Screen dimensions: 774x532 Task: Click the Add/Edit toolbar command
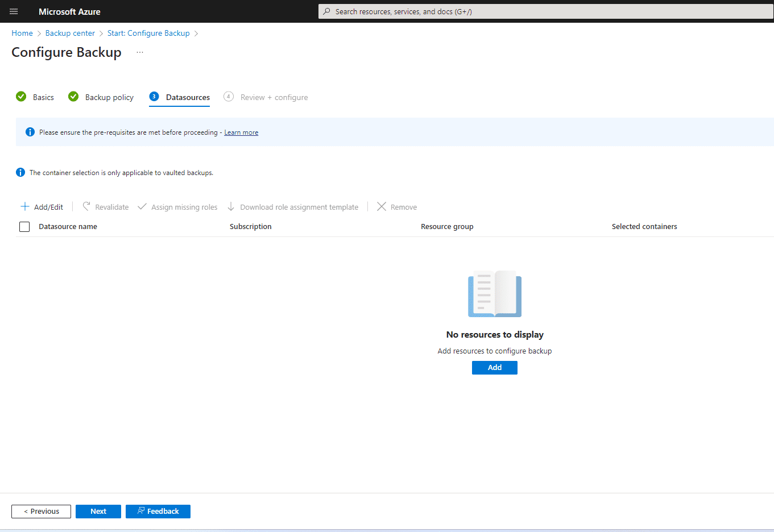(x=42, y=207)
